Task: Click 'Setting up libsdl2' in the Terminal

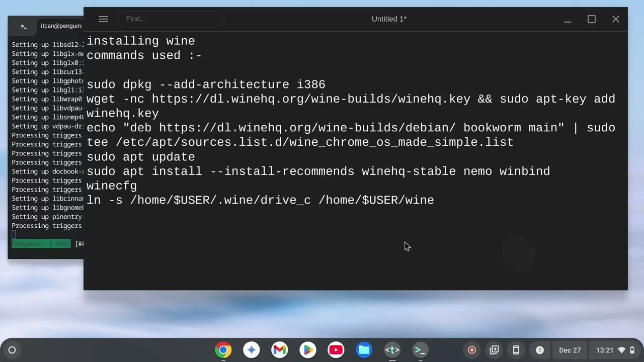Action: click(48, 45)
